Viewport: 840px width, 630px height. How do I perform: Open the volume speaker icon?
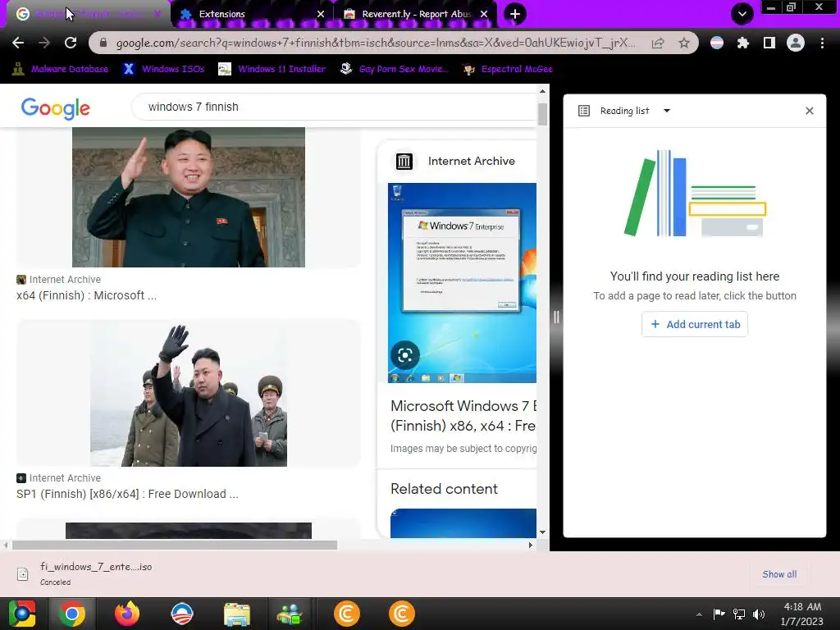pos(759,614)
